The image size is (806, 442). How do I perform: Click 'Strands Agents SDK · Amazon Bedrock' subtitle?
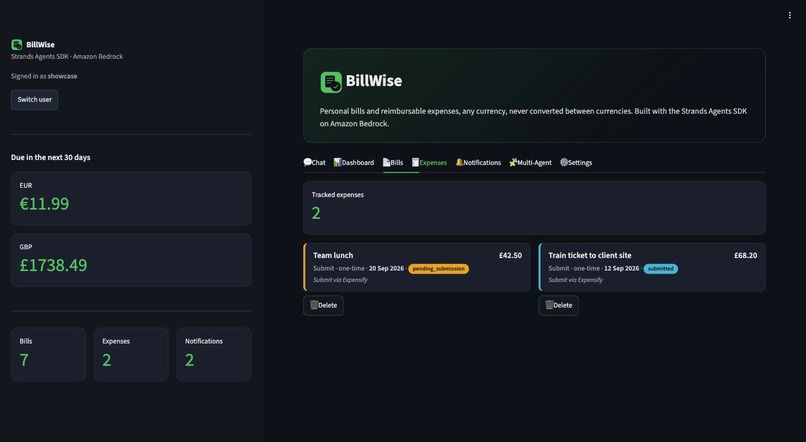(x=67, y=57)
